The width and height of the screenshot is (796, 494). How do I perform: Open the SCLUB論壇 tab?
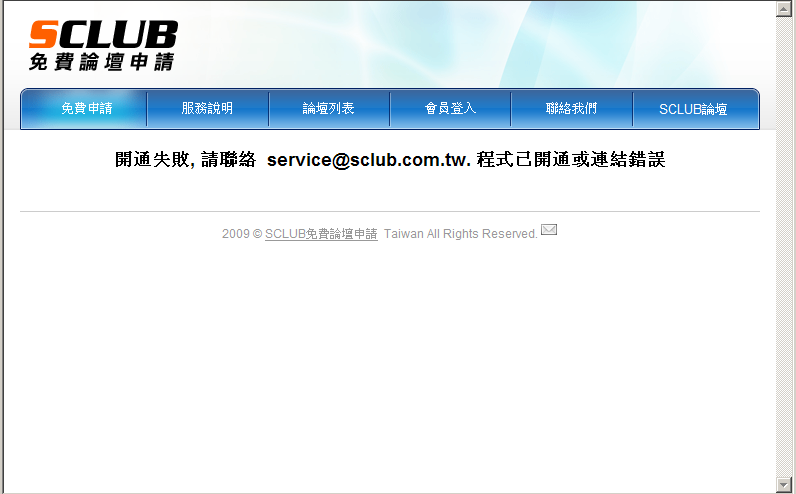(695, 108)
